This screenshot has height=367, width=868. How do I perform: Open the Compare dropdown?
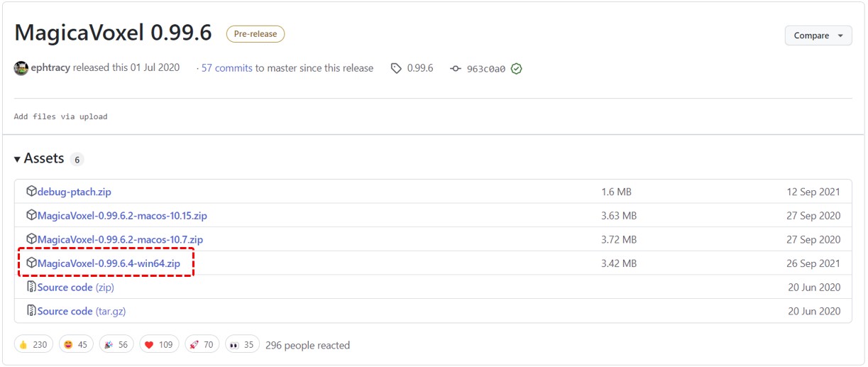point(818,35)
